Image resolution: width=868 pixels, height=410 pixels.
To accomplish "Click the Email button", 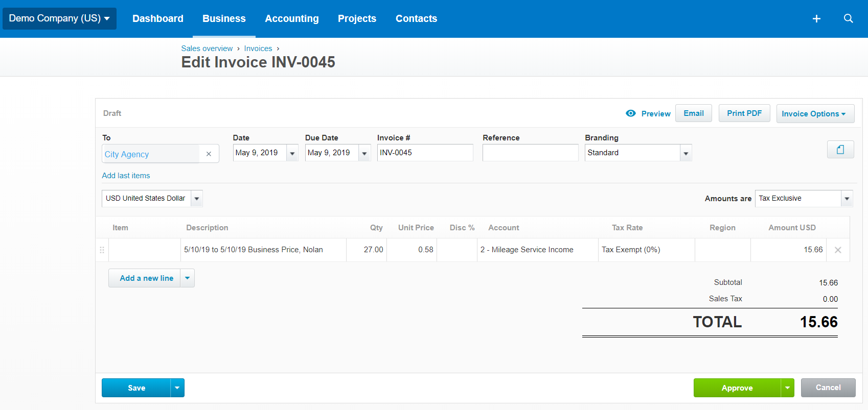I will (694, 113).
